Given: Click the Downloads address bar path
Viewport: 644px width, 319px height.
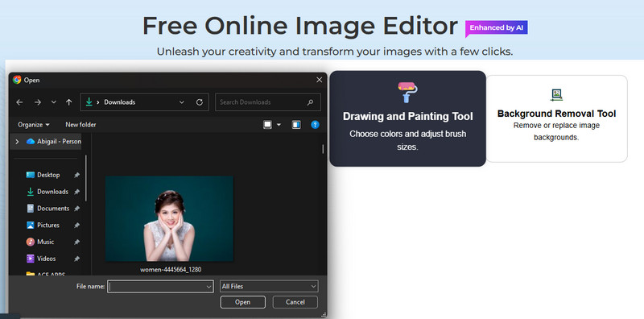Looking at the screenshot, I should [119, 102].
